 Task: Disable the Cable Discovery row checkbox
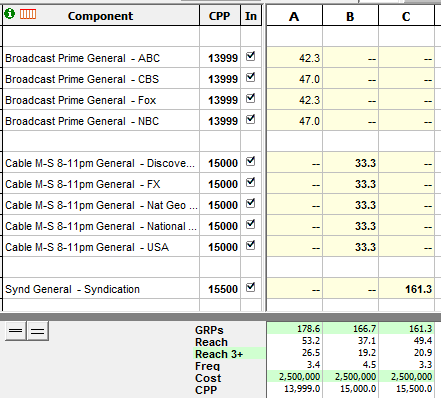250,161
